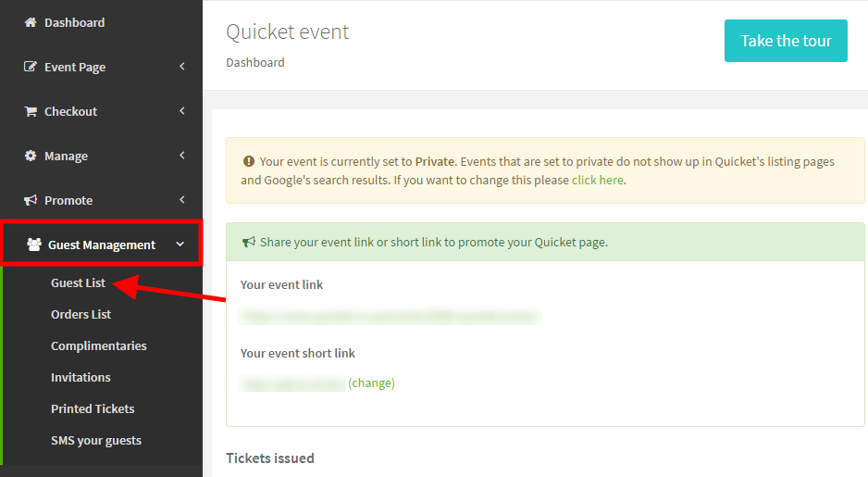This screenshot has width=868, height=477.
Task: Expand the Checkout submenu arrow
Action: tap(182, 111)
